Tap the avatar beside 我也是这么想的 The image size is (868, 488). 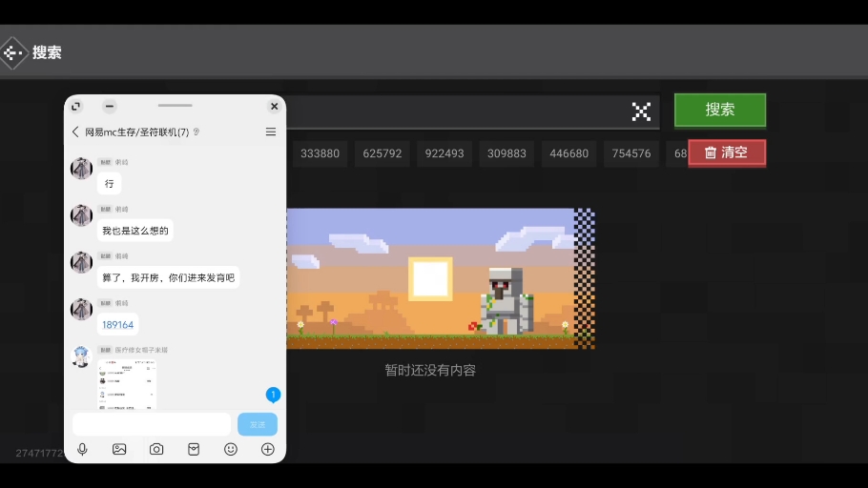click(81, 215)
